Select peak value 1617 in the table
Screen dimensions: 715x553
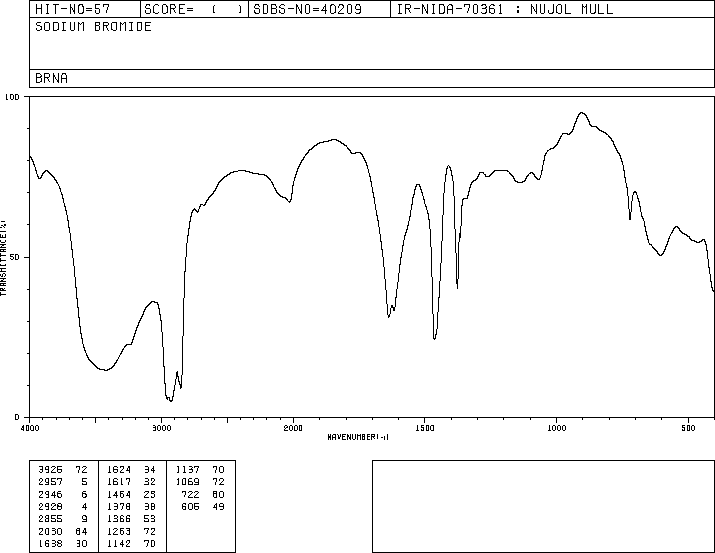pyautogui.click(x=119, y=482)
